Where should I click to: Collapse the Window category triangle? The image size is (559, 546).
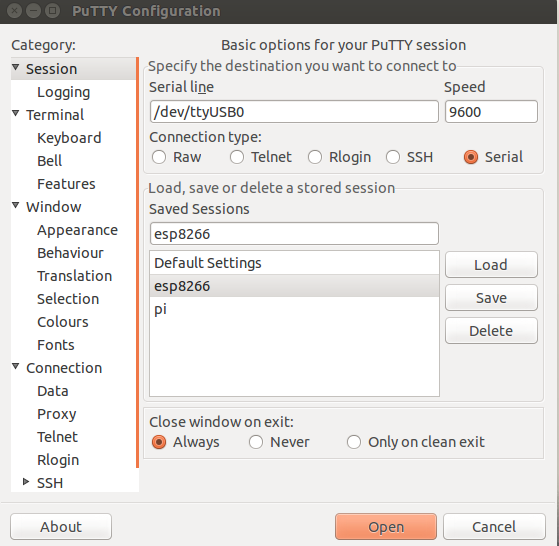point(15,205)
